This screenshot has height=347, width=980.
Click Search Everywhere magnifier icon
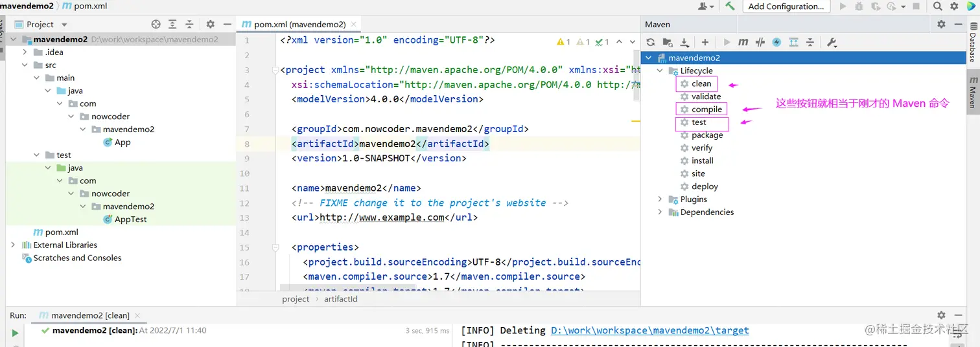tap(938, 6)
